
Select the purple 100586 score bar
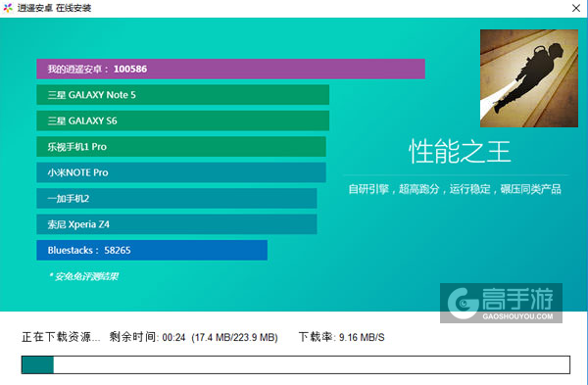click(230, 69)
